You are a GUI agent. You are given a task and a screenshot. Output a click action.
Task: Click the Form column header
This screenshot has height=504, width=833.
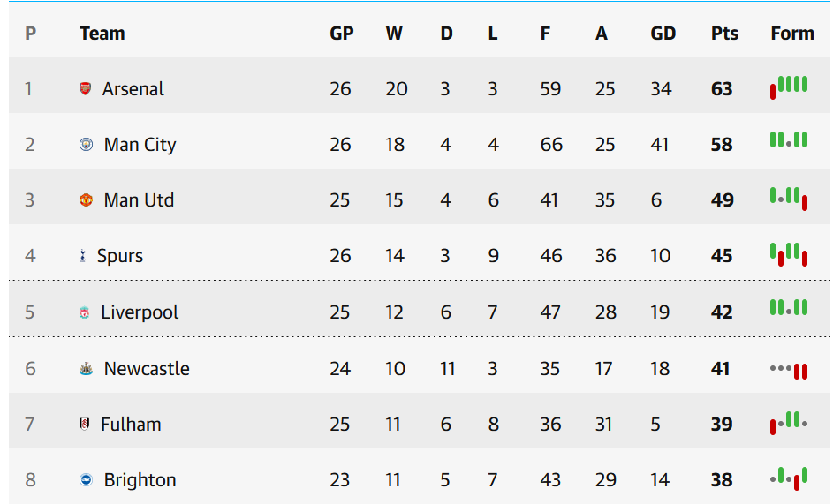[792, 34]
